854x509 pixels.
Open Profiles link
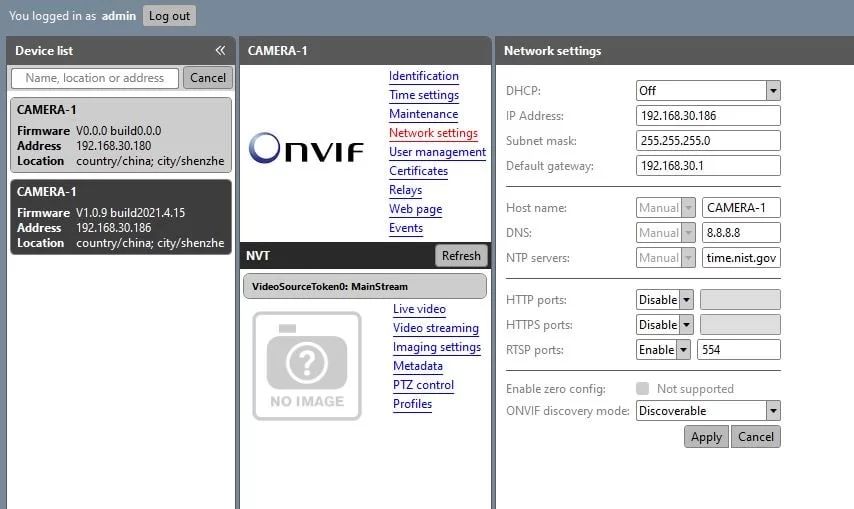(412, 404)
